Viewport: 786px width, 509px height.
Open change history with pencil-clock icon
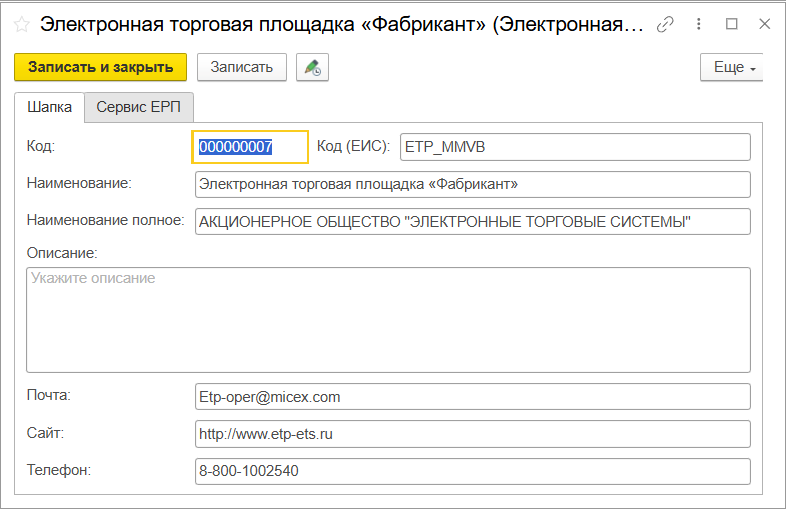312,67
